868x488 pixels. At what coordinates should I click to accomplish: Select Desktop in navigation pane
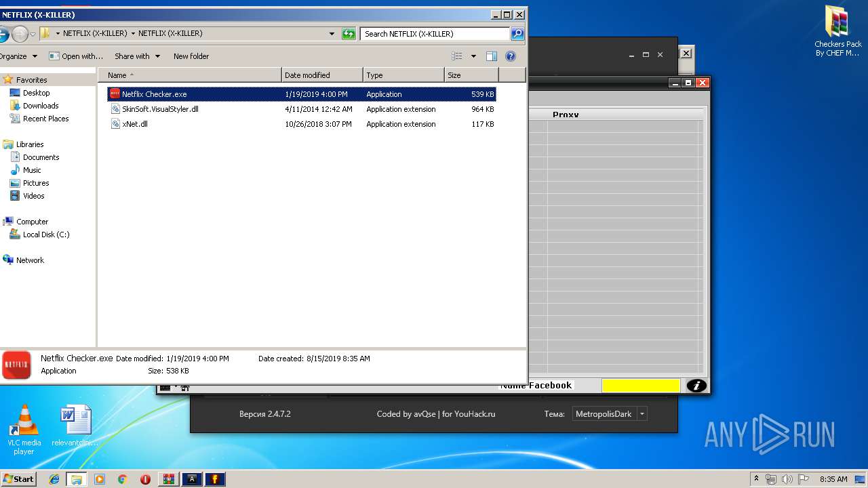pos(36,93)
